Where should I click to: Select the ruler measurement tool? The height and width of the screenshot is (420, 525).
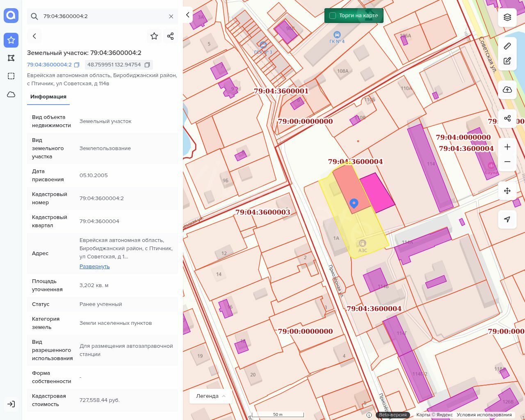tap(507, 46)
